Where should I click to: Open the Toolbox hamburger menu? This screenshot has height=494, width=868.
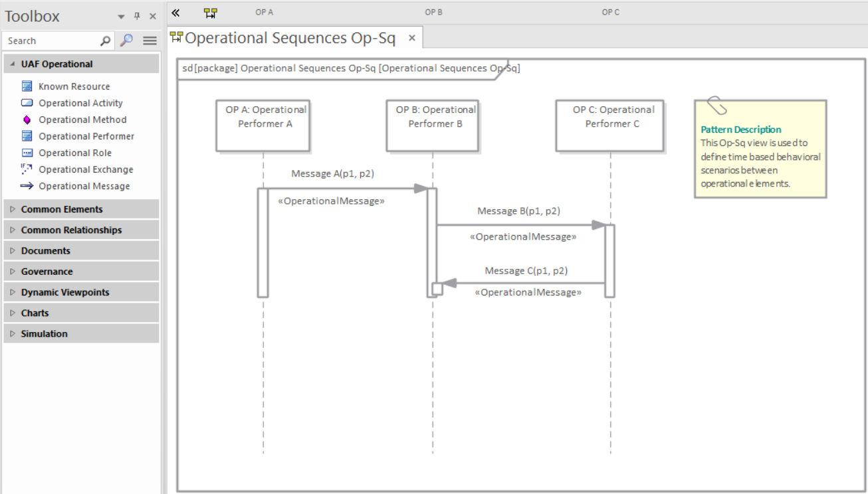click(150, 41)
